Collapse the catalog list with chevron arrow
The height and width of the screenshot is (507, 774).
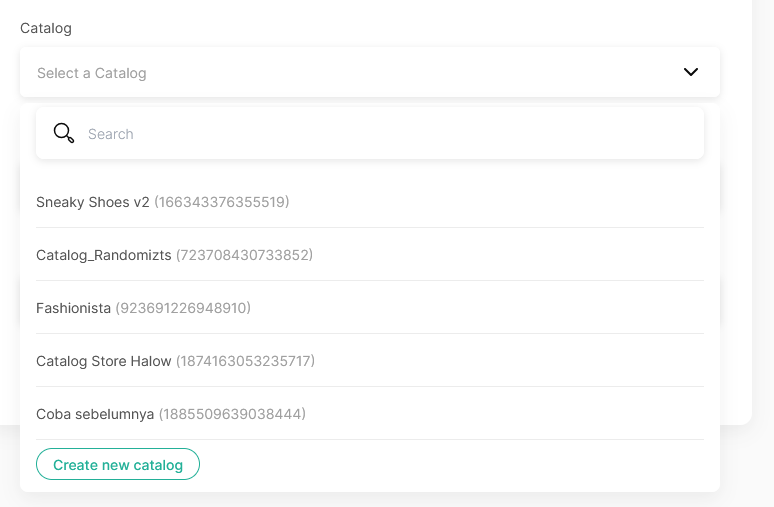690,72
